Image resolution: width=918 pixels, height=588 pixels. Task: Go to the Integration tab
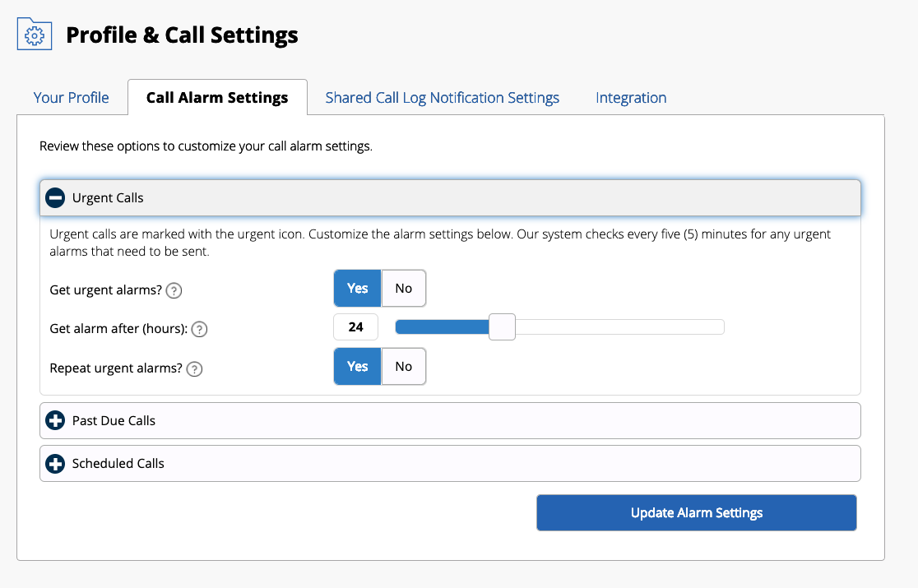(x=631, y=98)
